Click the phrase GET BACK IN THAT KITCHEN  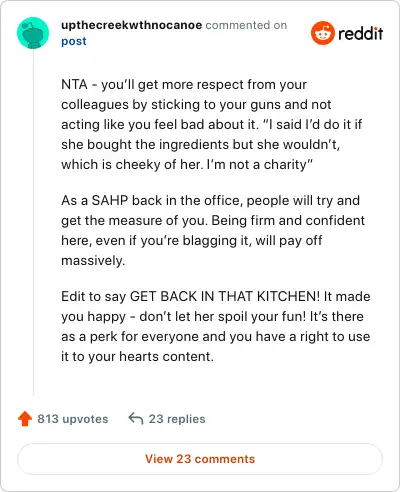point(225,296)
